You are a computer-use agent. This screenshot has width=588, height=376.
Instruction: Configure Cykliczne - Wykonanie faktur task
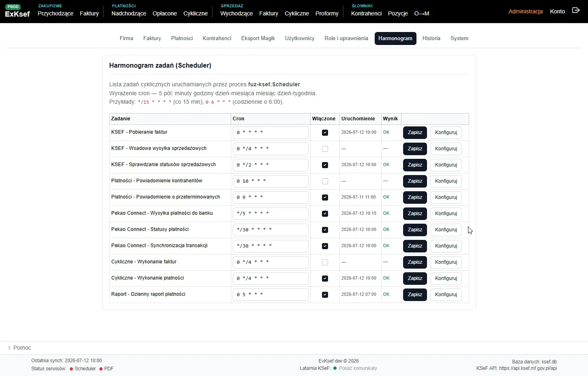click(446, 262)
